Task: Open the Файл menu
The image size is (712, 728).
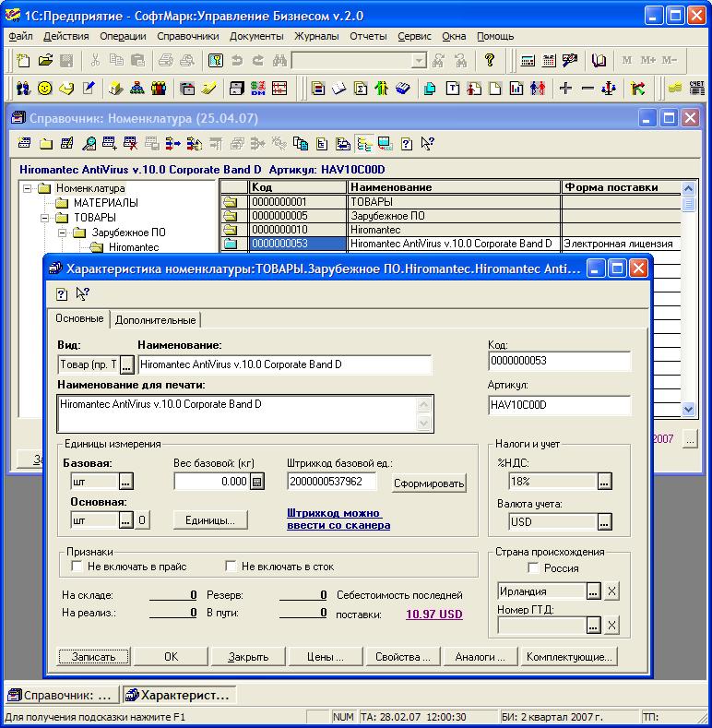Action: (x=20, y=36)
